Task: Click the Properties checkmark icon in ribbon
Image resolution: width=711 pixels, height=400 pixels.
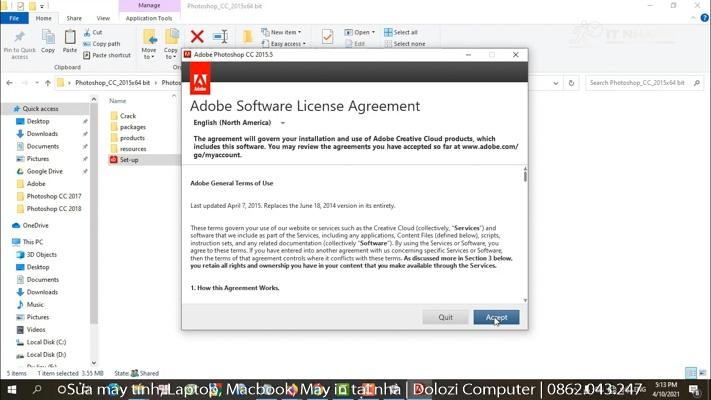Action: [327, 37]
